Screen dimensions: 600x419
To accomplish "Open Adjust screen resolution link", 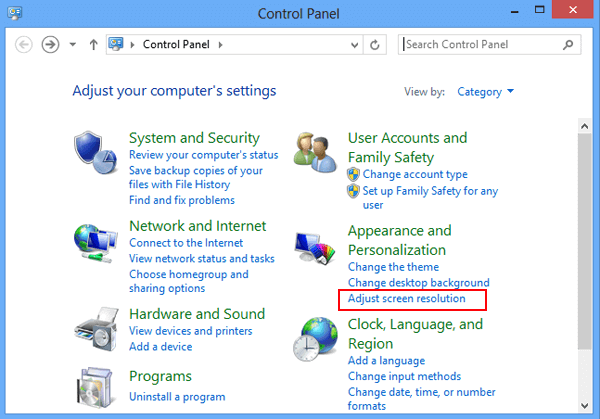I will [x=407, y=299].
